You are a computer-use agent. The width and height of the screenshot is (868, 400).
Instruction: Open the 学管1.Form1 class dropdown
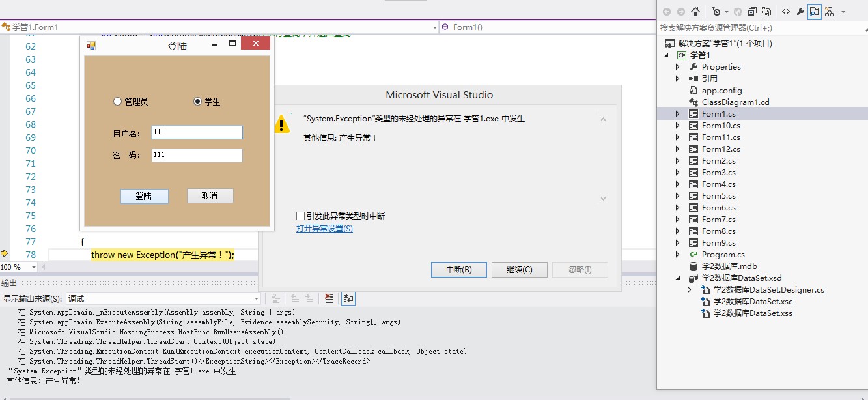(x=435, y=27)
